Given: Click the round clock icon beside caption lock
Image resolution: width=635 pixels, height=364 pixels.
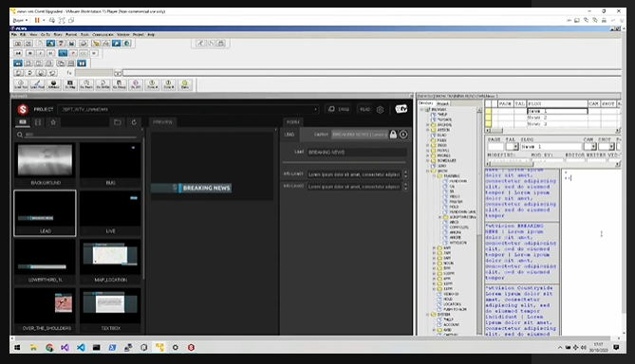Looking at the screenshot, I should coord(403,135).
